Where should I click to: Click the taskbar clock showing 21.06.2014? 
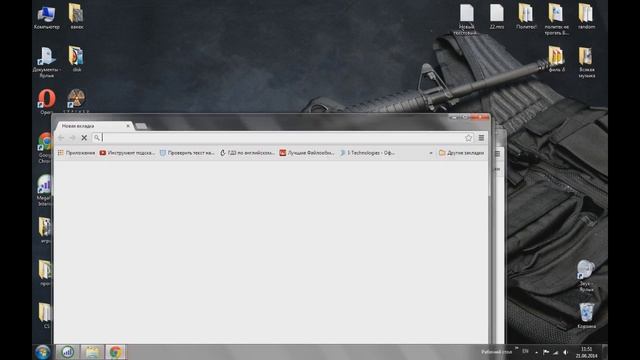click(x=587, y=352)
